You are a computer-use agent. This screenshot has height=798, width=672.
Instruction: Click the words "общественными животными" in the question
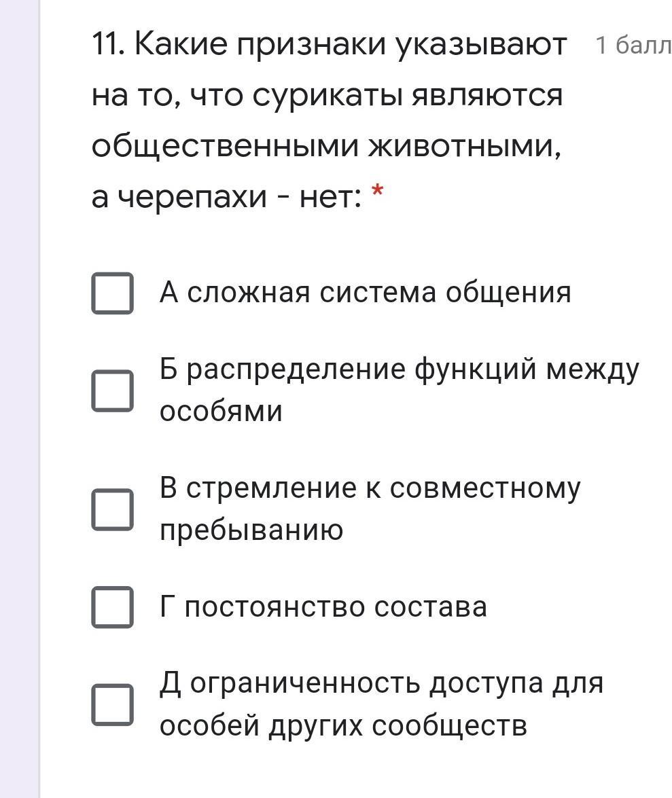coord(326,146)
